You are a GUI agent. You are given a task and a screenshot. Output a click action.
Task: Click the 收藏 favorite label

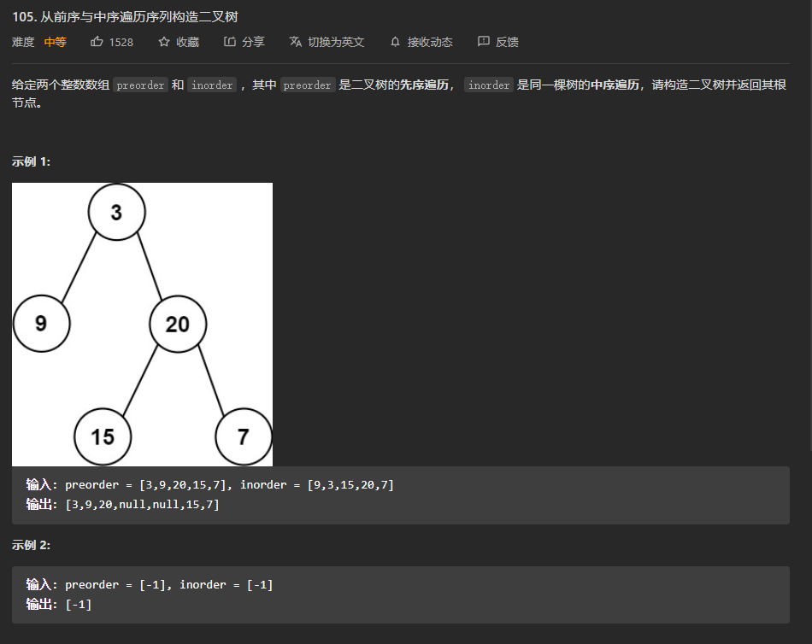[187, 42]
